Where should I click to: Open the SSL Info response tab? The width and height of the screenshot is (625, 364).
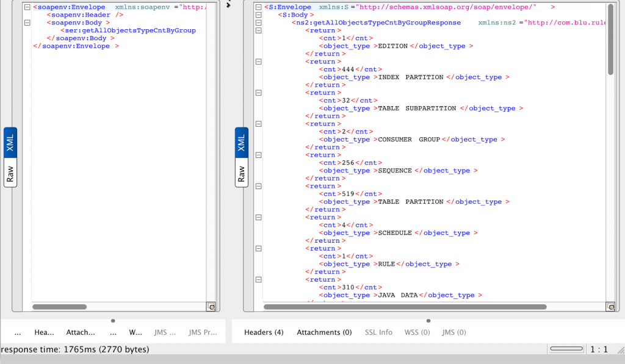pyautogui.click(x=378, y=332)
